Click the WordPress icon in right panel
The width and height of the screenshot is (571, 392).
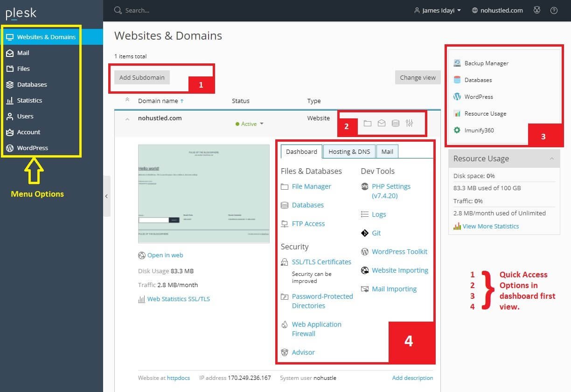click(457, 97)
